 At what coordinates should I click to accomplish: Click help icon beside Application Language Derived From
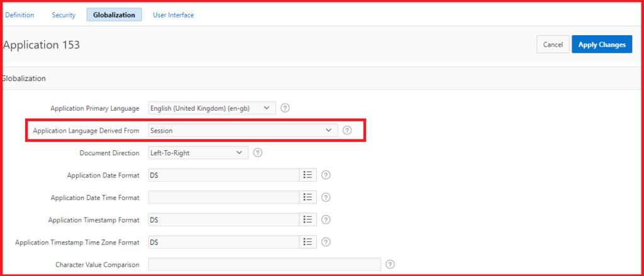(347, 130)
